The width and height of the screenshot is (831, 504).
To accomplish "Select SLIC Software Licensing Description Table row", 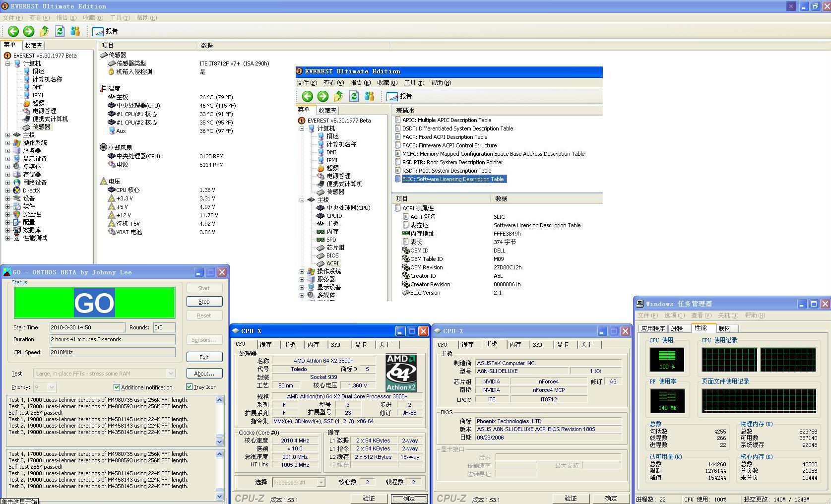I will pos(452,179).
